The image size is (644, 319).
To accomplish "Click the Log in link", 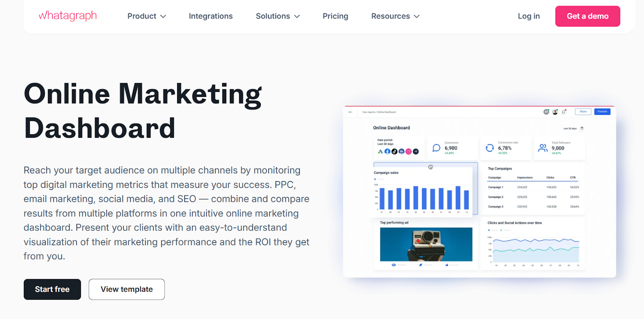I will coord(528,16).
